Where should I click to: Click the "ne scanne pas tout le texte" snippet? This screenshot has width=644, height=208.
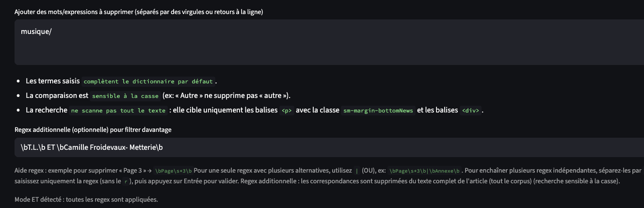[118, 111]
